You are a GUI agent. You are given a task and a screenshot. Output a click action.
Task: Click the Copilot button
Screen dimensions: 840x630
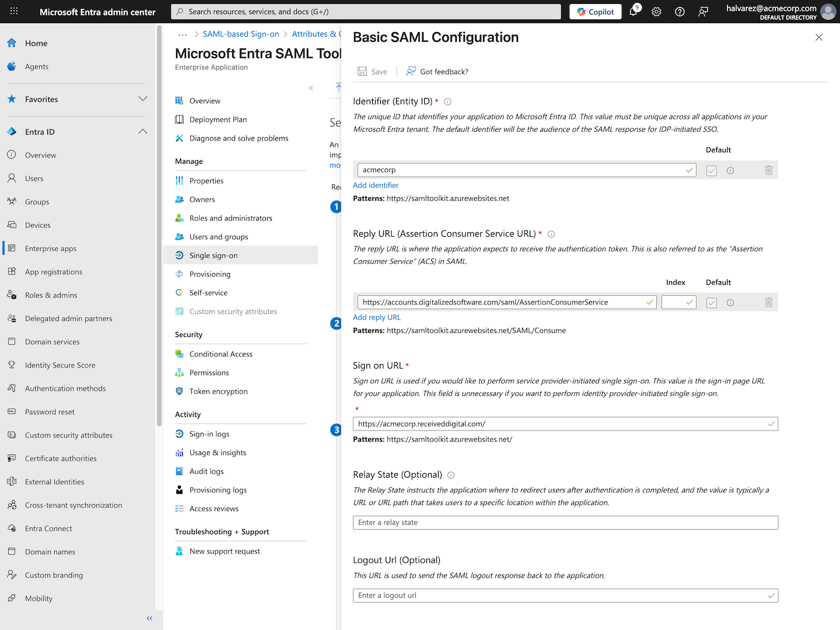click(x=596, y=12)
